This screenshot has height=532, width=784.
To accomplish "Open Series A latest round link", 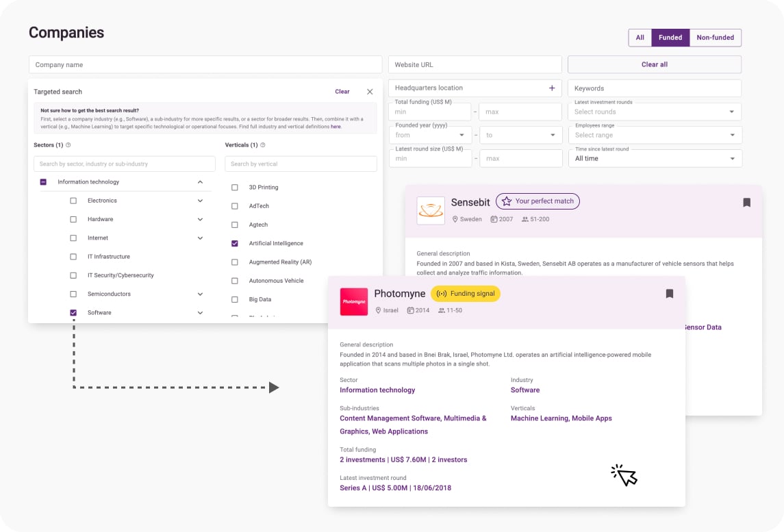I will [395, 488].
